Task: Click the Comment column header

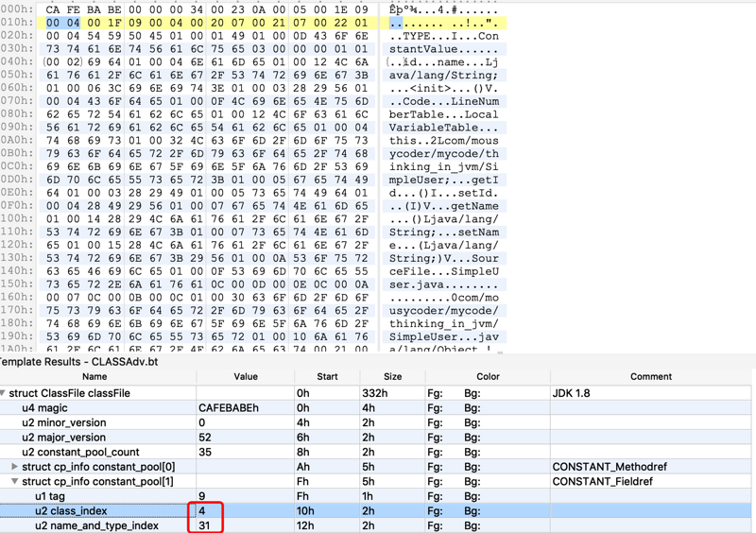Action: pos(650,377)
